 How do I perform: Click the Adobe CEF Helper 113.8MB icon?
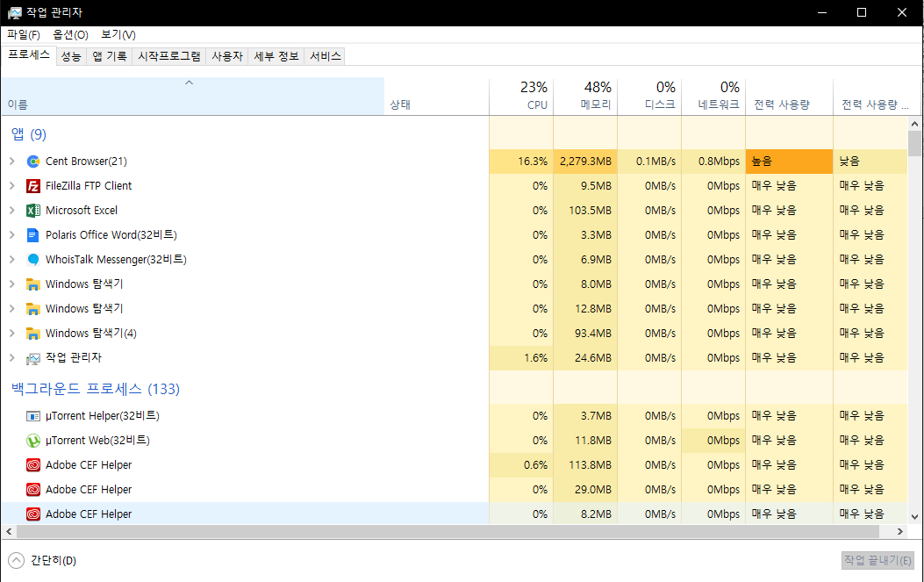pyautogui.click(x=33, y=465)
